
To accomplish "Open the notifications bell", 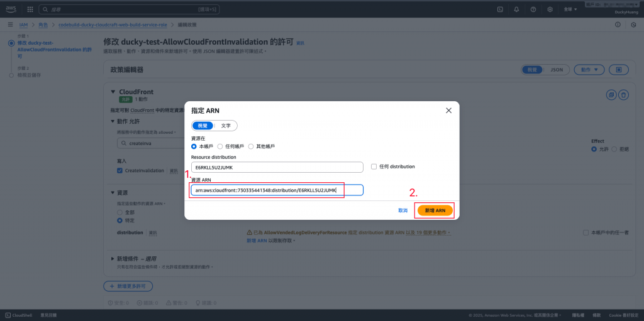I will coord(517,9).
